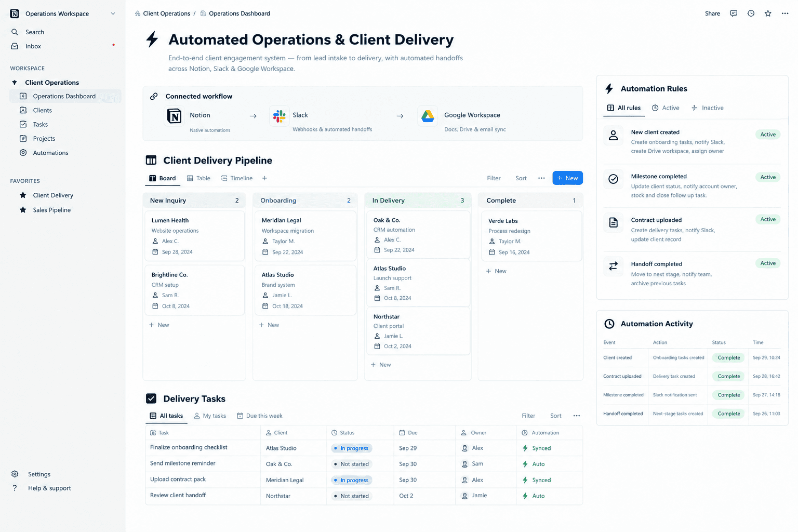Click the Slack logo in Connected workflow

tap(280, 116)
